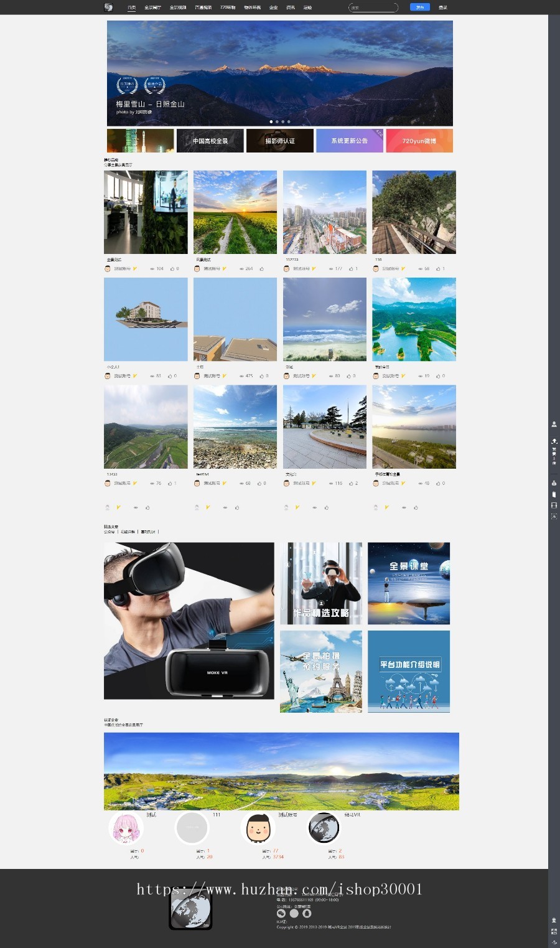560x948 pixels.
Task: Open the globe avatar of 独马VR
Action: (324, 828)
